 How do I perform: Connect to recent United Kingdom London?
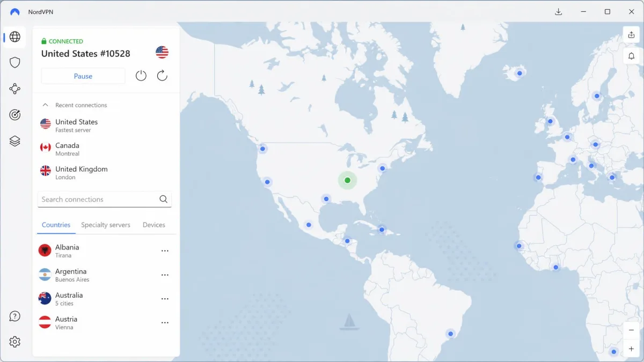(106, 173)
